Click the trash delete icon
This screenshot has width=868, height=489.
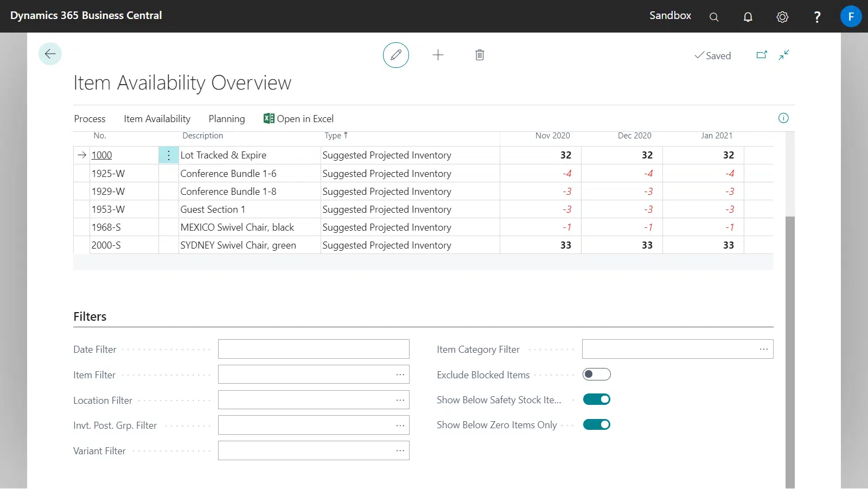(x=480, y=55)
